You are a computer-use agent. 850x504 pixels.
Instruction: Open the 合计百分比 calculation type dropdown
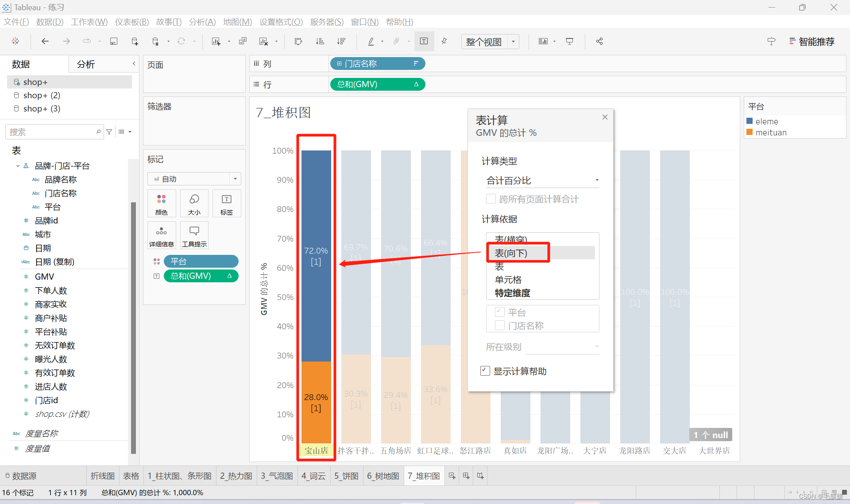coord(542,180)
